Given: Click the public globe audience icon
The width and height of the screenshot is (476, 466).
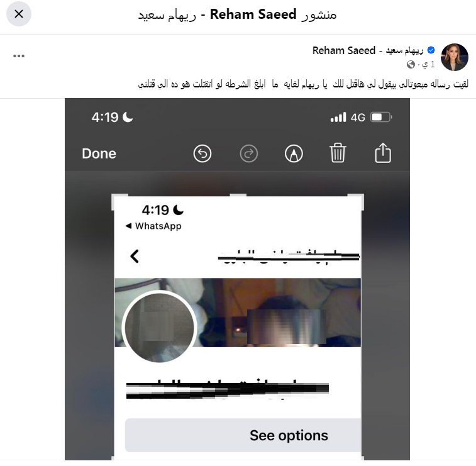Looking at the screenshot, I should [411, 64].
